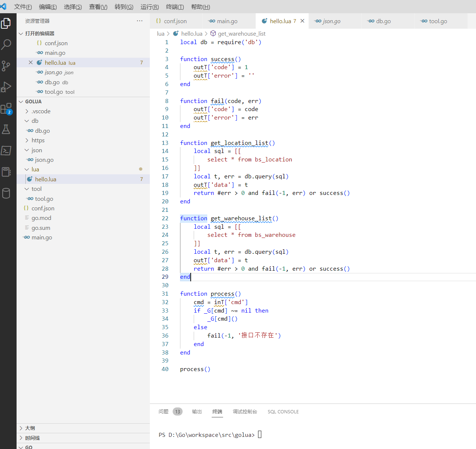Show the SQL CONSOLE panel tab
476x449 pixels.
pos(283,411)
